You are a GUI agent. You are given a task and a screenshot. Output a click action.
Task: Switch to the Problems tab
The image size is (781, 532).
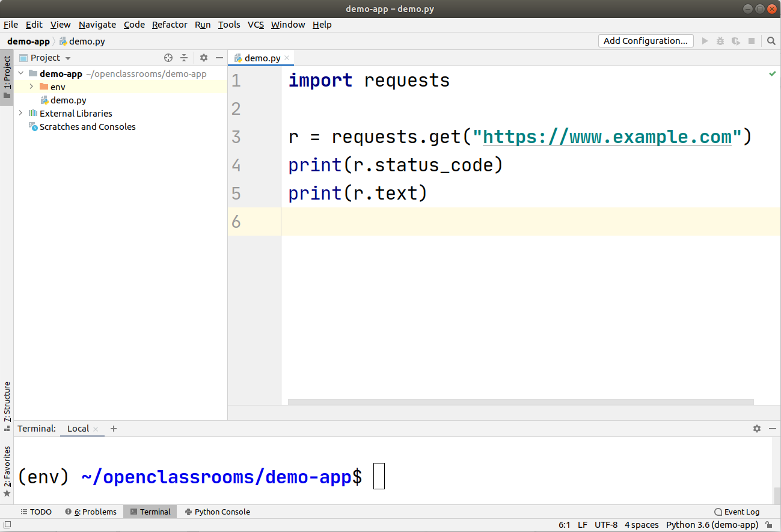coord(91,512)
